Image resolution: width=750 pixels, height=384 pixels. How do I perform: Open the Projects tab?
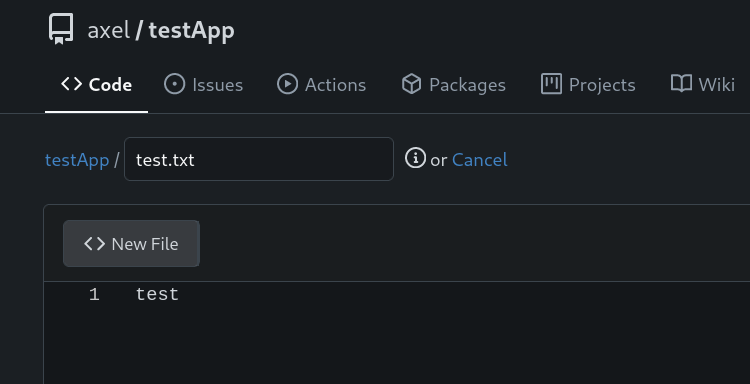tap(588, 84)
